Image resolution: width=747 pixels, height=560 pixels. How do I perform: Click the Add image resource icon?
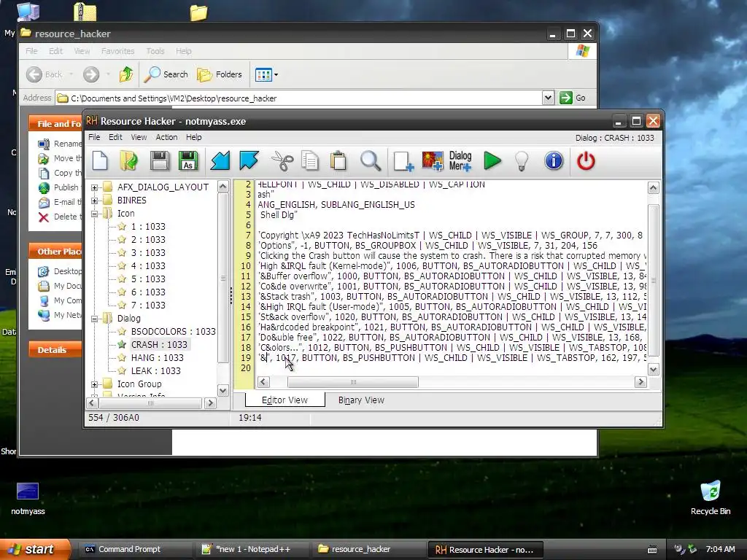(433, 161)
